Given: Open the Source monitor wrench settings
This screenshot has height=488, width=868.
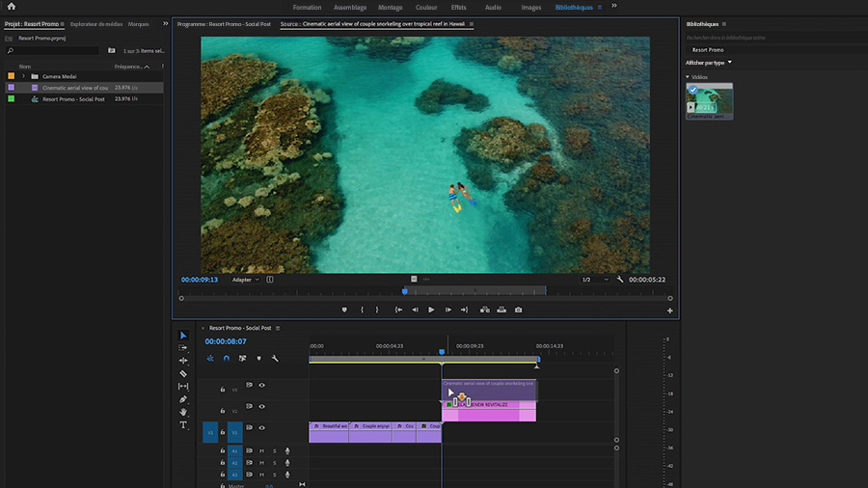Looking at the screenshot, I should [620, 280].
